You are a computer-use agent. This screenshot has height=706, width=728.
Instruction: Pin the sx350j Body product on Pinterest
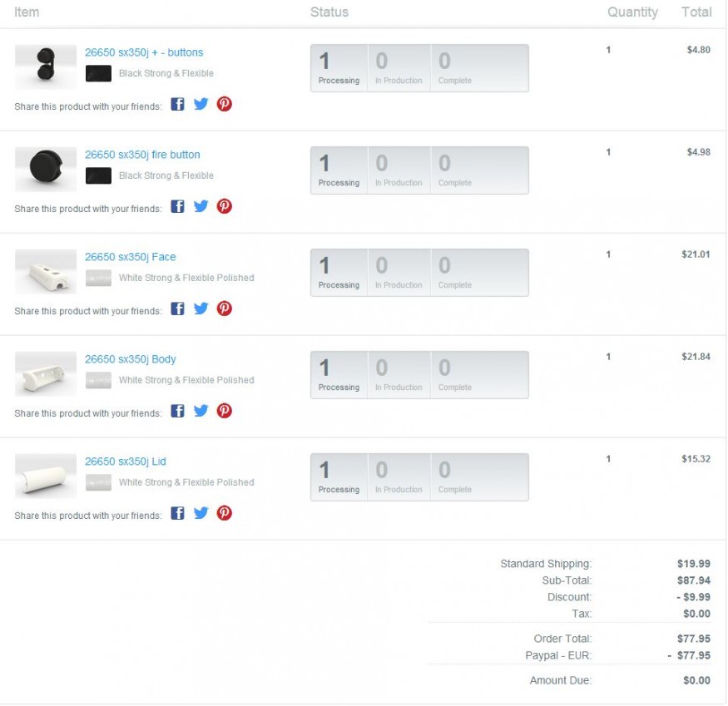pos(224,411)
